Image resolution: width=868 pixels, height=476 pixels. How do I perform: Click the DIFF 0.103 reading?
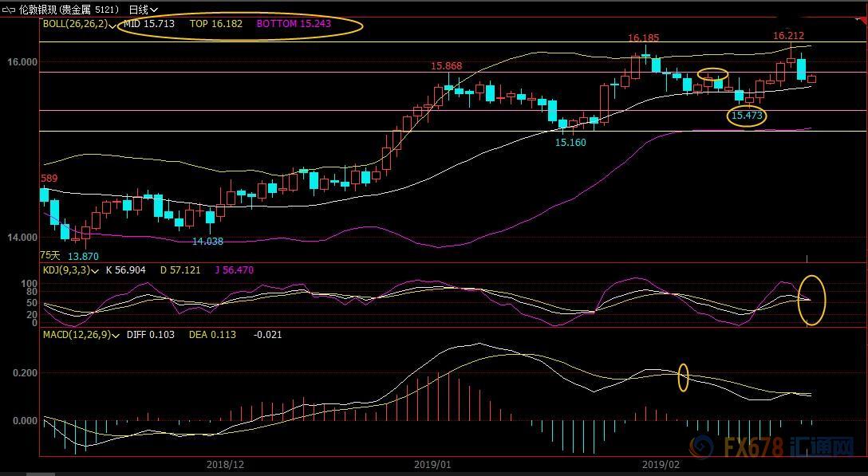[x=151, y=335]
